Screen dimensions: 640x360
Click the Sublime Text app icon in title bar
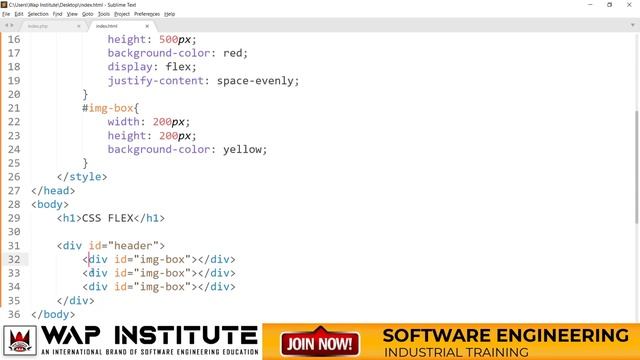4,4
